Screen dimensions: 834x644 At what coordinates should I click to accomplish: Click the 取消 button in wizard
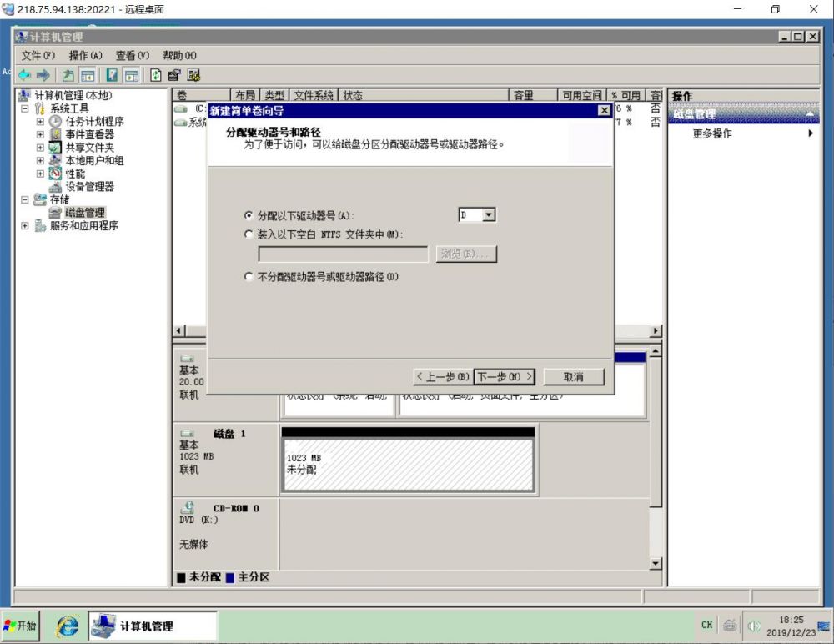click(573, 377)
